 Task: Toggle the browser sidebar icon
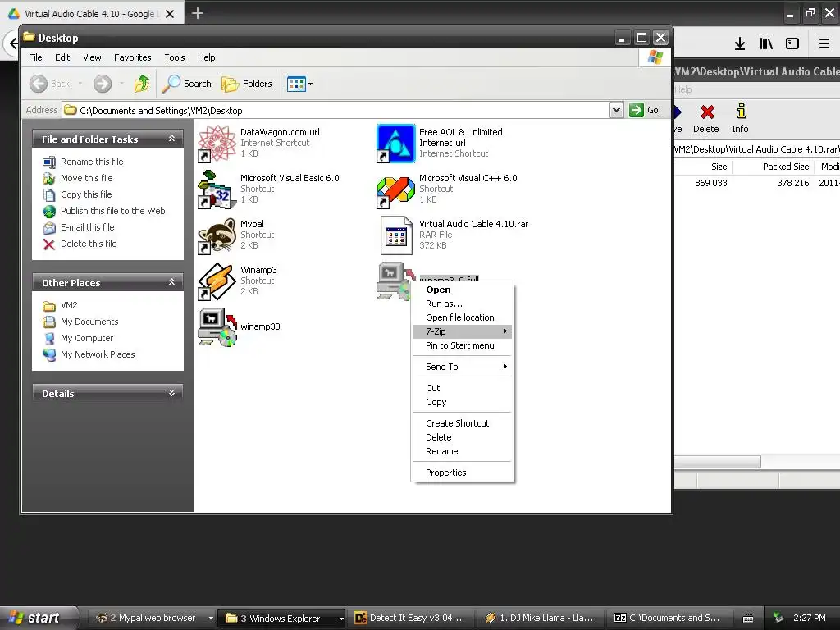tap(792, 43)
